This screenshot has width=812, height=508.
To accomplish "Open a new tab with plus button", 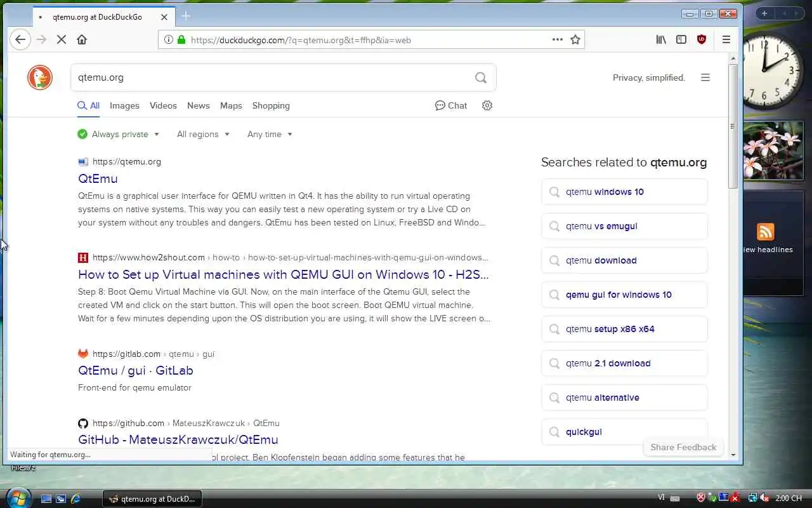I will (x=186, y=16).
